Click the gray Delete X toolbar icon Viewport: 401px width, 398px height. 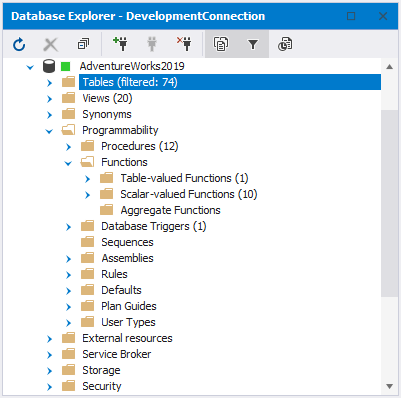(x=51, y=44)
